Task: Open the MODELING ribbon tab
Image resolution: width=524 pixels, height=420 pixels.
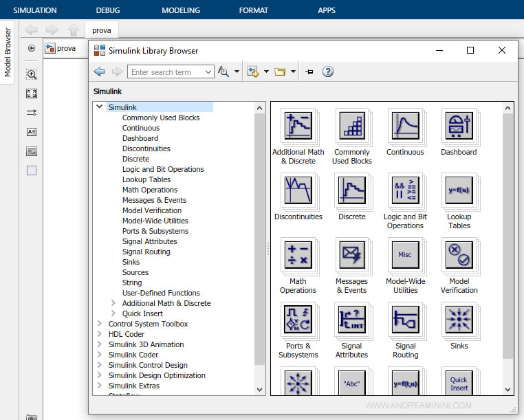Action: [181, 10]
